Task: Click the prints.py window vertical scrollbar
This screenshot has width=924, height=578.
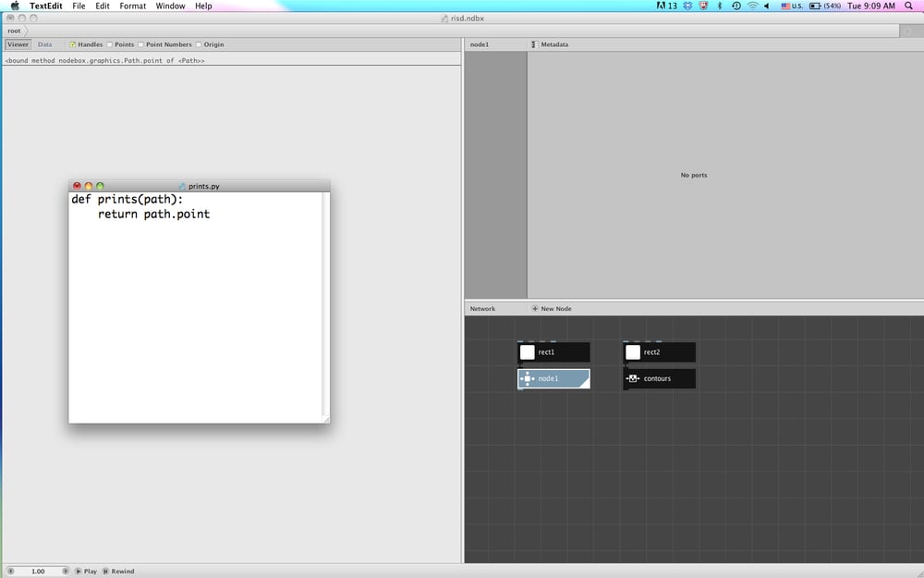Action: click(x=326, y=303)
